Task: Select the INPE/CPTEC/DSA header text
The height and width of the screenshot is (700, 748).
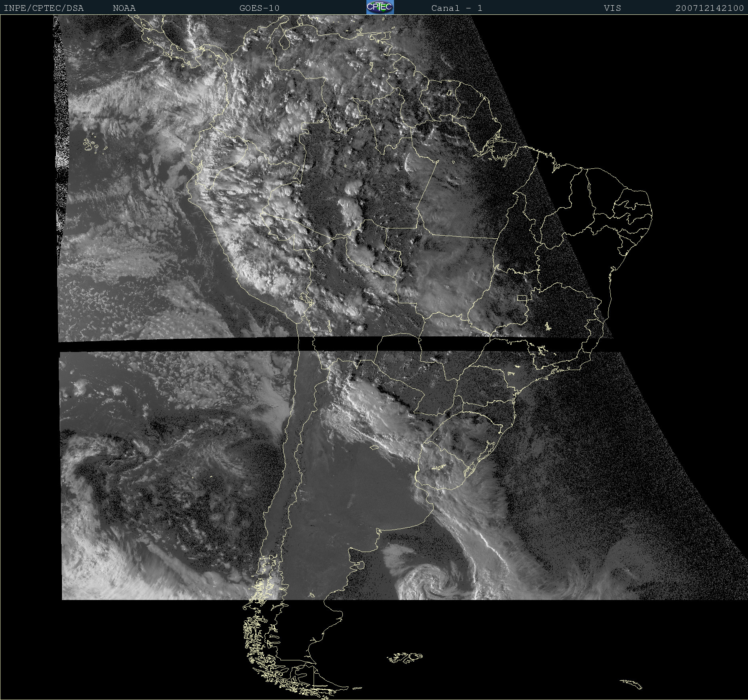Action: pyautogui.click(x=44, y=8)
